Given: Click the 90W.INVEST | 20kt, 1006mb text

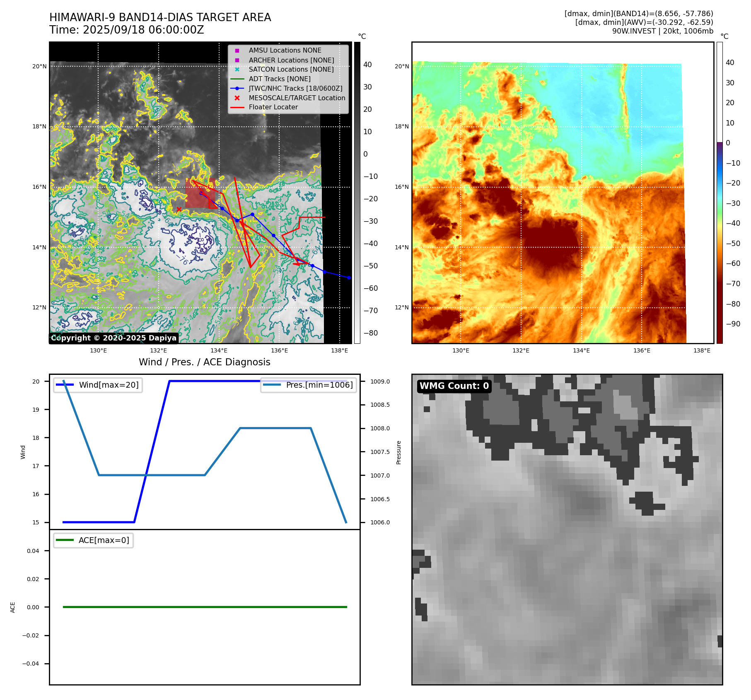Looking at the screenshot, I should tap(663, 31).
